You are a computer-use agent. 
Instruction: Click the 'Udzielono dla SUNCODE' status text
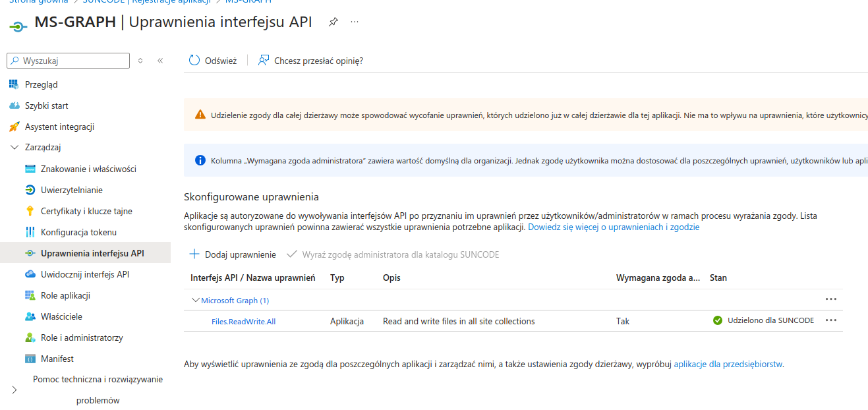pyautogui.click(x=770, y=320)
